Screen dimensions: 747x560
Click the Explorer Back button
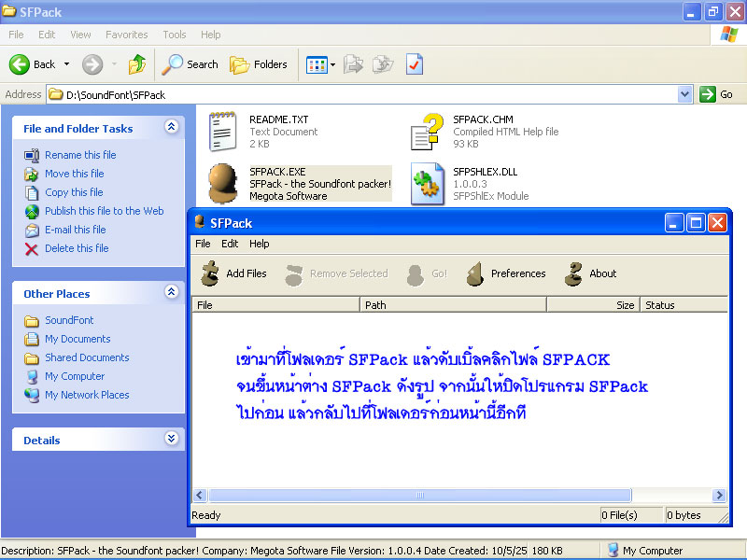[x=32, y=64]
